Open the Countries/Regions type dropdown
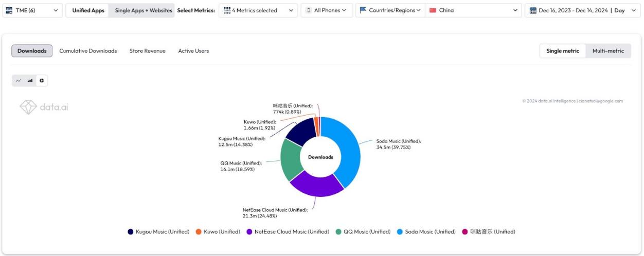This screenshot has height=256, width=644. [x=390, y=10]
